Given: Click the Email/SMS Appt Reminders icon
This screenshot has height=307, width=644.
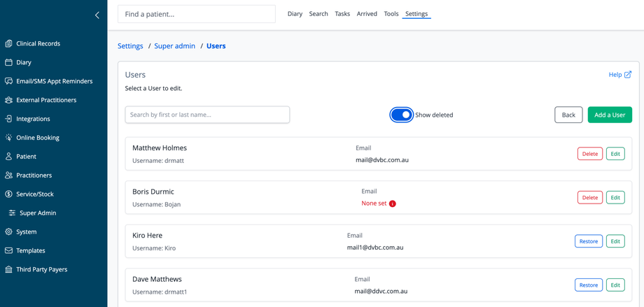Looking at the screenshot, I should [8, 81].
